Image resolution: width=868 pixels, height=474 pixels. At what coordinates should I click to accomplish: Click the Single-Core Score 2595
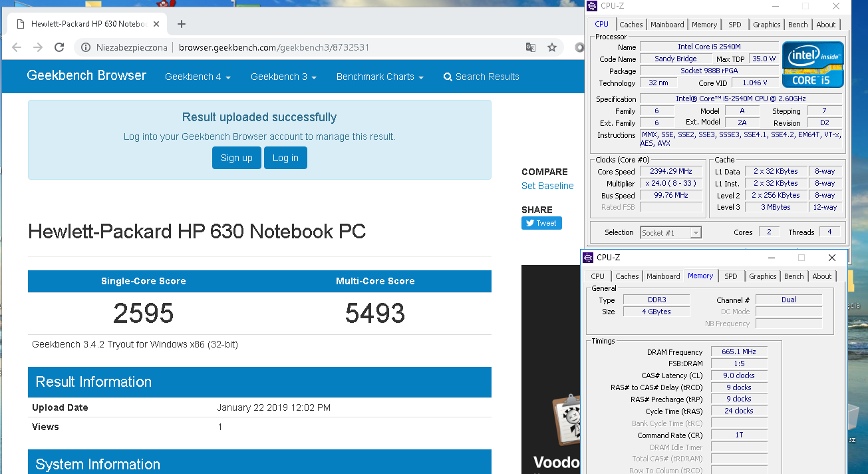click(144, 313)
